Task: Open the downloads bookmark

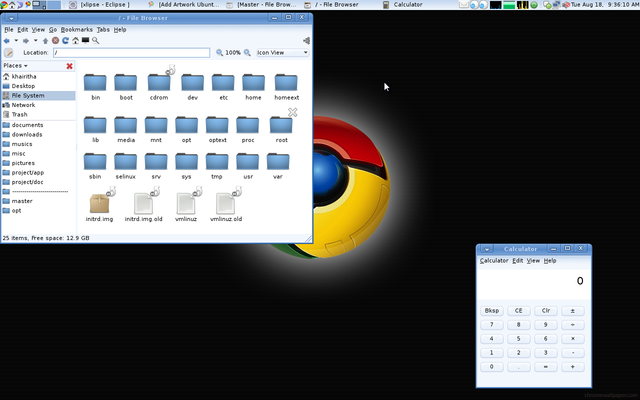Action: pyautogui.click(x=38, y=135)
